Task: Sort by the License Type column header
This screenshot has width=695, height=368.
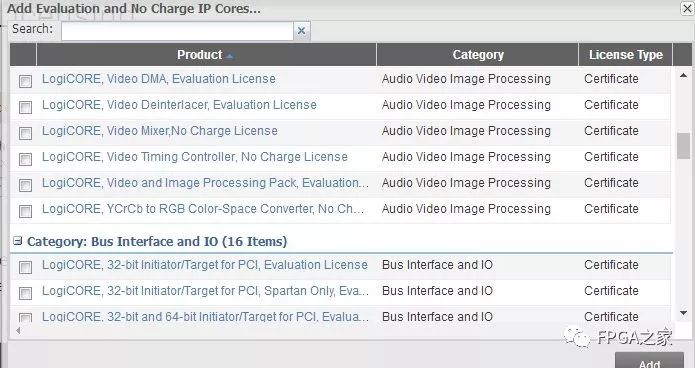Action: pyautogui.click(x=625, y=55)
